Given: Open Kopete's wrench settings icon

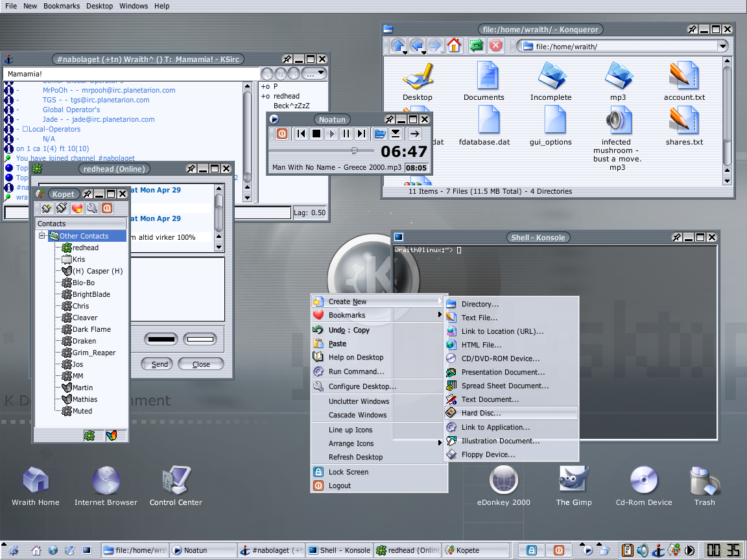Looking at the screenshot, I should tap(92, 208).
